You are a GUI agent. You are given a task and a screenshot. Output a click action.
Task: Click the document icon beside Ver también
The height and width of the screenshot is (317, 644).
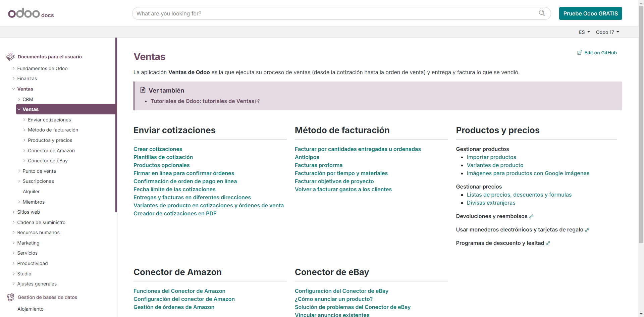pos(143,90)
